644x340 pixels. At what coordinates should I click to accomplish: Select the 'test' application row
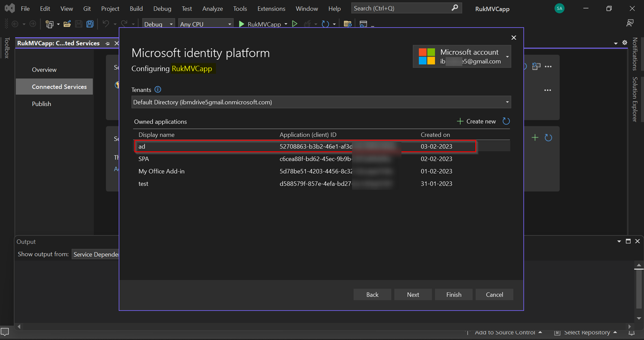point(321,184)
